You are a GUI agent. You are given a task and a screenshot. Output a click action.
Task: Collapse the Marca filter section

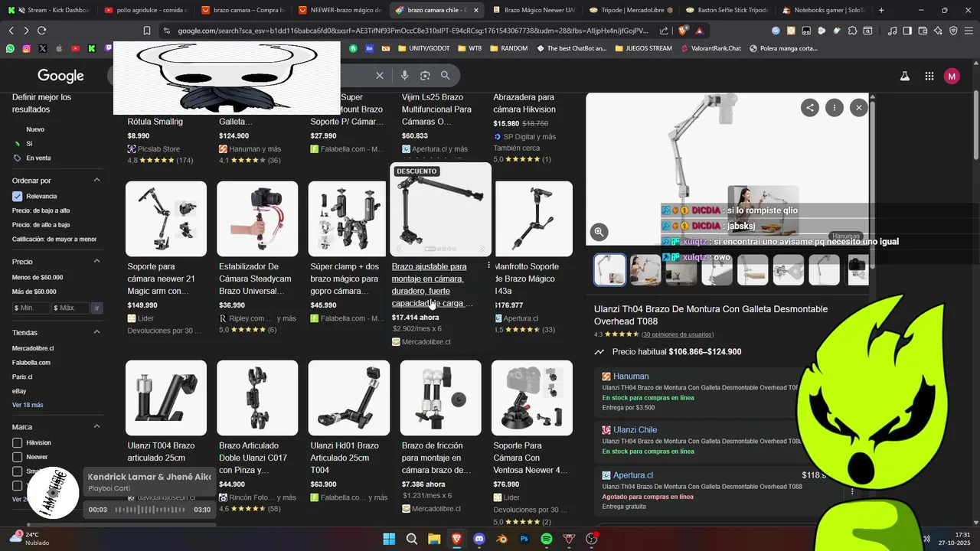(96, 426)
